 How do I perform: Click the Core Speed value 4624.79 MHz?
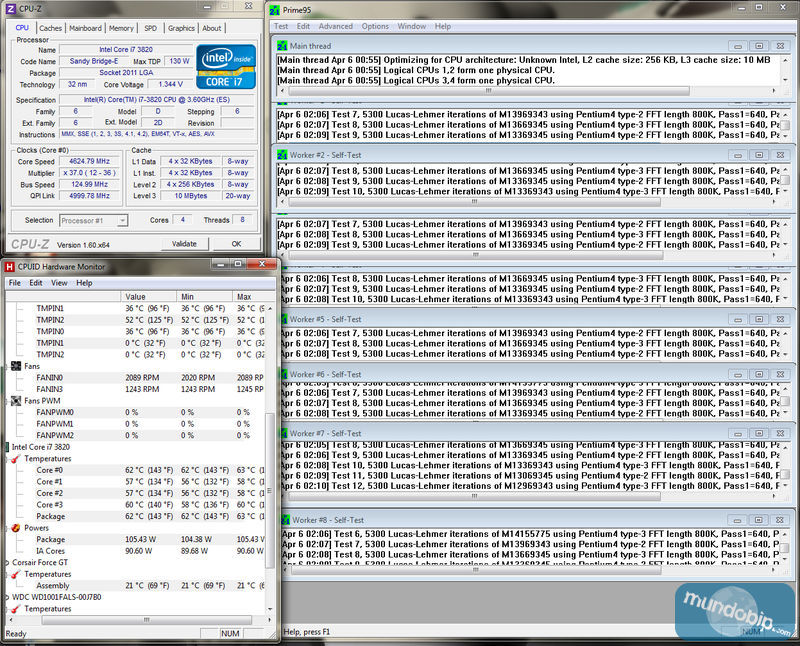[x=89, y=161]
